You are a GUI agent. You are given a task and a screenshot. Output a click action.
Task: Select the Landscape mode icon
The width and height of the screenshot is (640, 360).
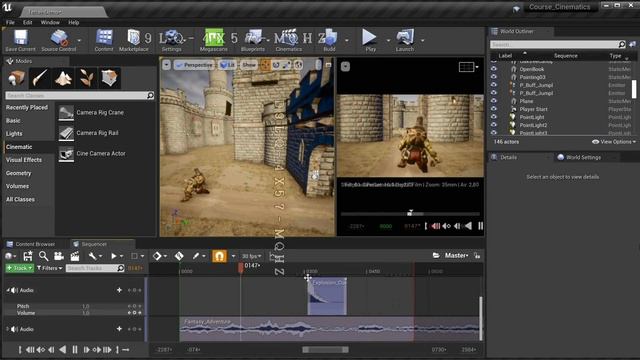tap(63, 78)
